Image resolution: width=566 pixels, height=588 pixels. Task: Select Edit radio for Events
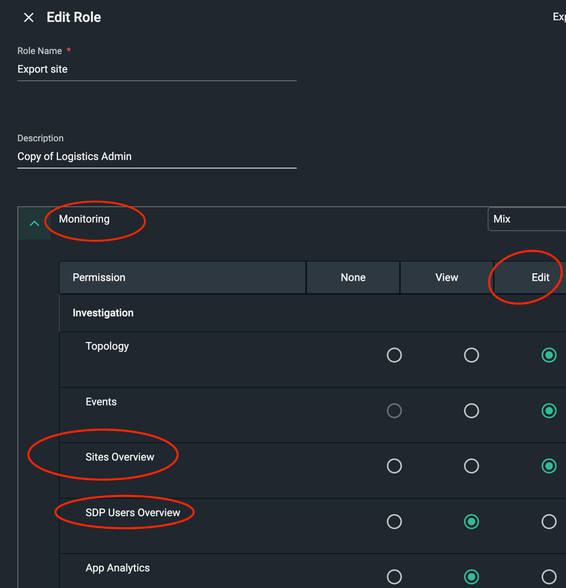(549, 411)
